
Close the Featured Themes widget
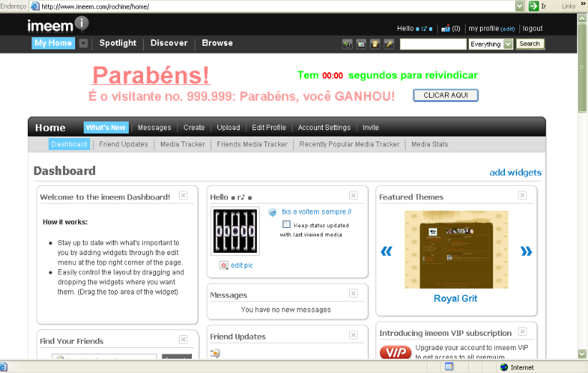(522, 196)
